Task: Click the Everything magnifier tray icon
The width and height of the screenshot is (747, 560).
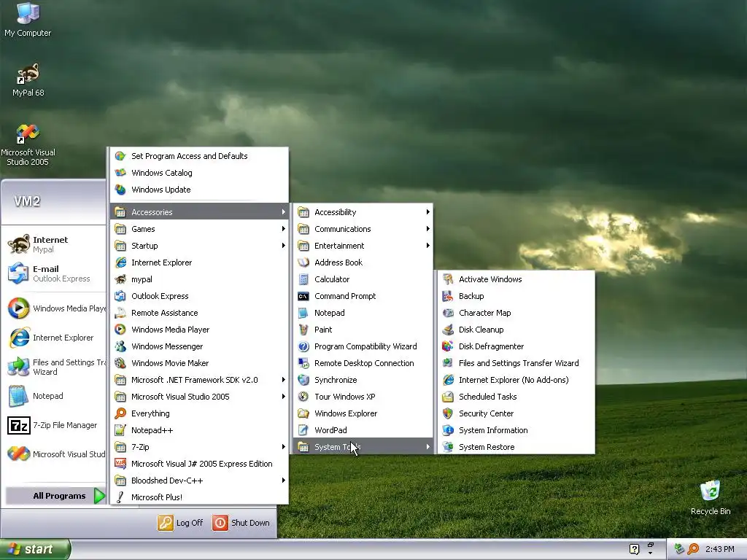Action: (694, 549)
